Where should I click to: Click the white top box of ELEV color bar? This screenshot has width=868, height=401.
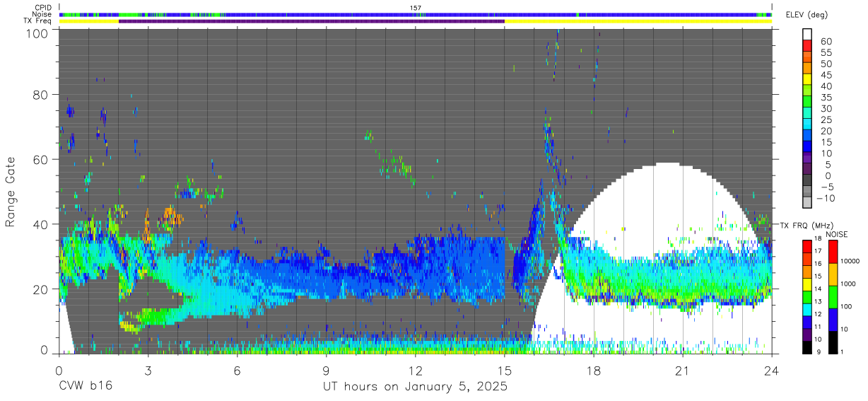(x=807, y=35)
